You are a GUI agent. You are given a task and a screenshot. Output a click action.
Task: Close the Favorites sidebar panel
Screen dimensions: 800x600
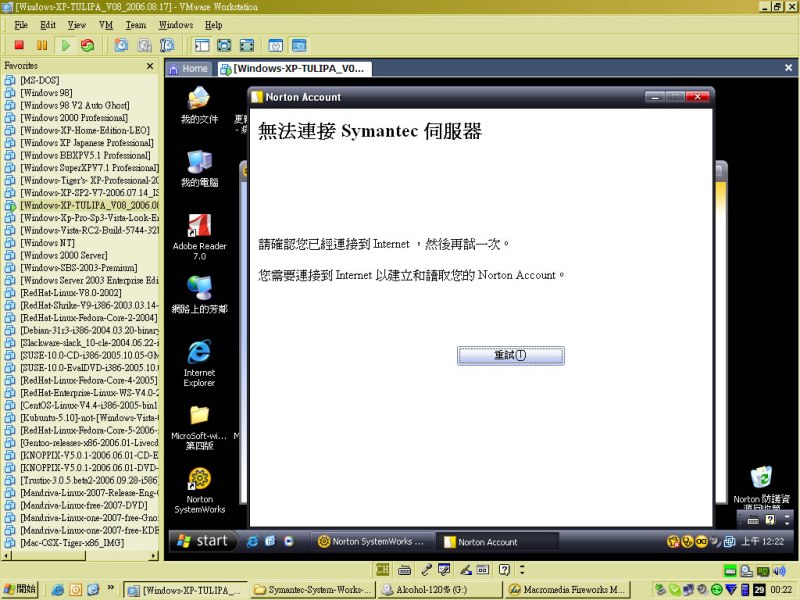[150, 66]
